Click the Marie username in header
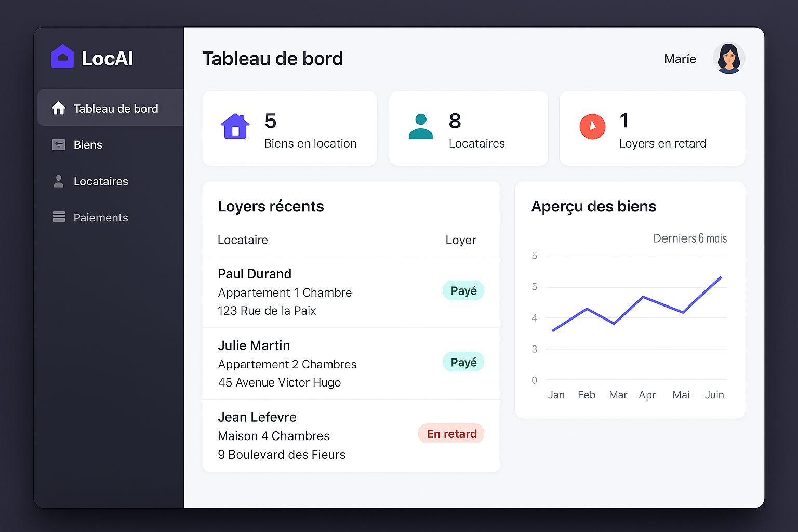 (680, 59)
